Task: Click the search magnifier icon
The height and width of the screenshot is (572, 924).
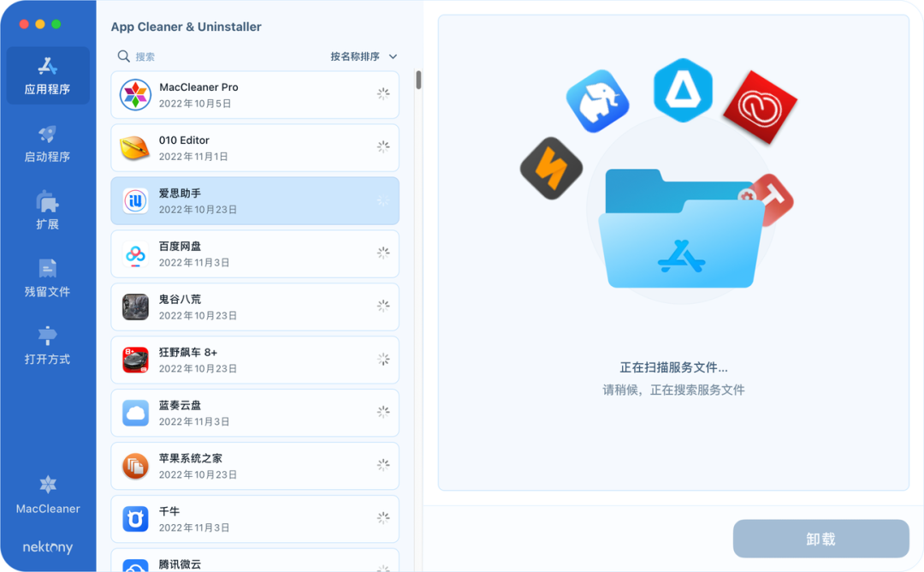Action: (x=123, y=56)
